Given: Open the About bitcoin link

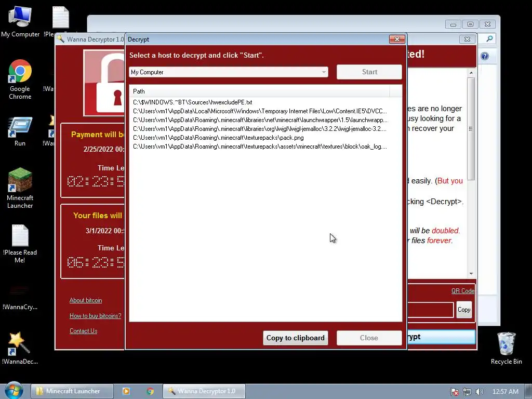Looking at the screenshot, I should click(86, 300).
